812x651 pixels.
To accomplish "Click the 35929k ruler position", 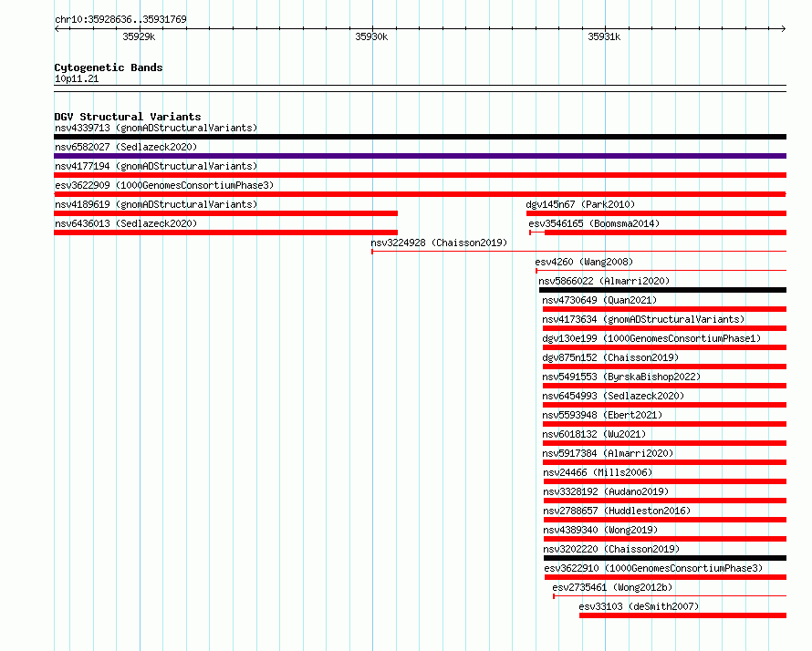I will point(139,36).
